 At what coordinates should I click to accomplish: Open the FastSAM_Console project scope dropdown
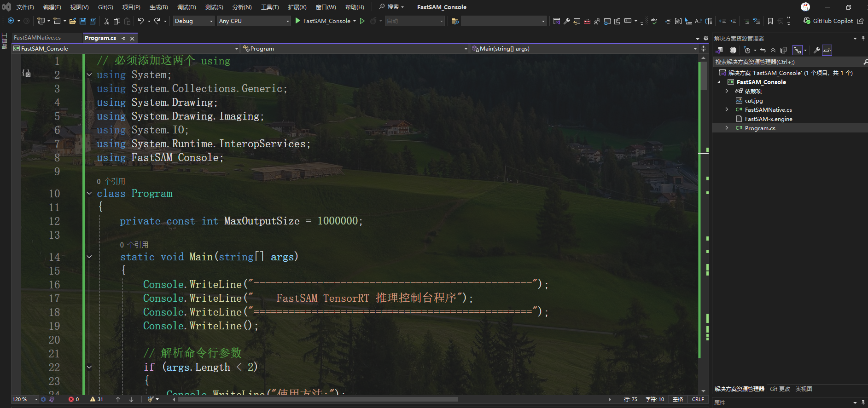coord(126,48)
